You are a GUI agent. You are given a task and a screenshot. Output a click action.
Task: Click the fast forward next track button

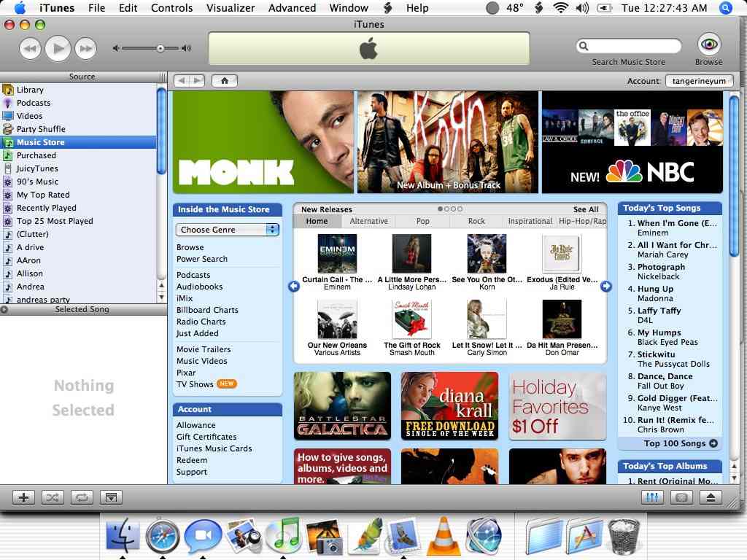[x=86, y=49]
